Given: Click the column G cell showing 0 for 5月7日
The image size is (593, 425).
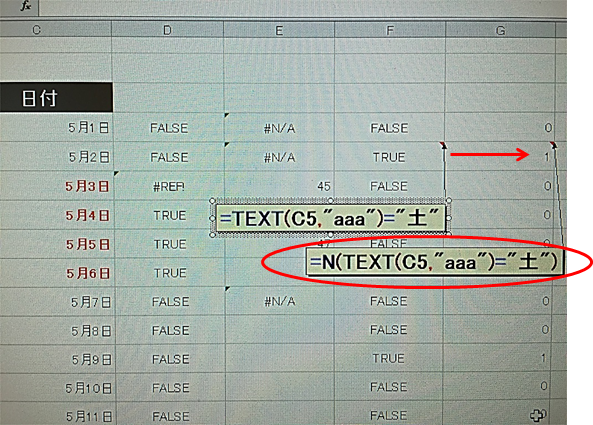Looking at the screenshot, I should (x=497, y=301).
